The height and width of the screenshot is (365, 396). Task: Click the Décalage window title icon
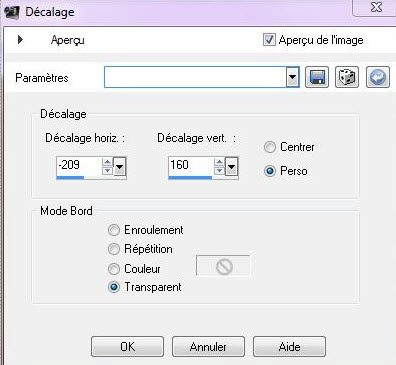(x=12, y=13)
